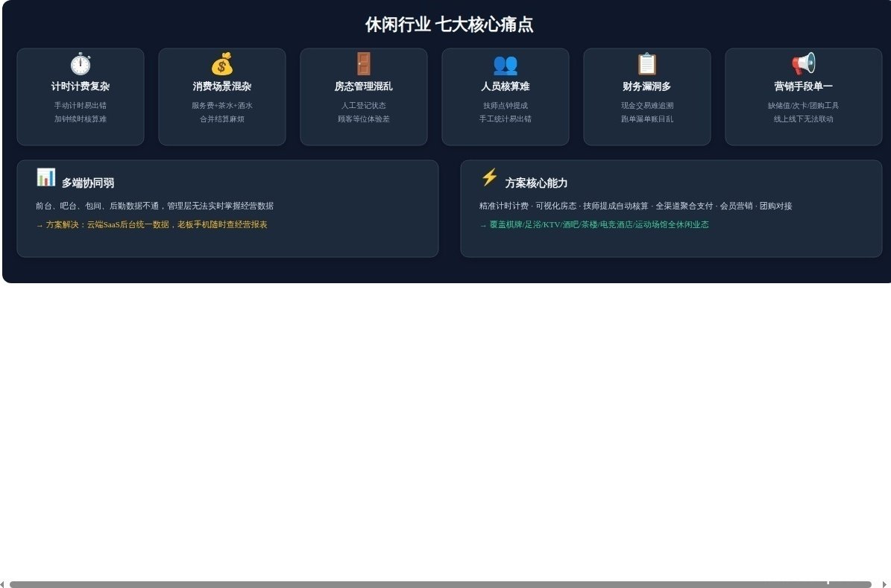The height and width of the screenshot is (588, 891).
Task: Select the 人员核算难 card heading
Action: coord(506,86)
